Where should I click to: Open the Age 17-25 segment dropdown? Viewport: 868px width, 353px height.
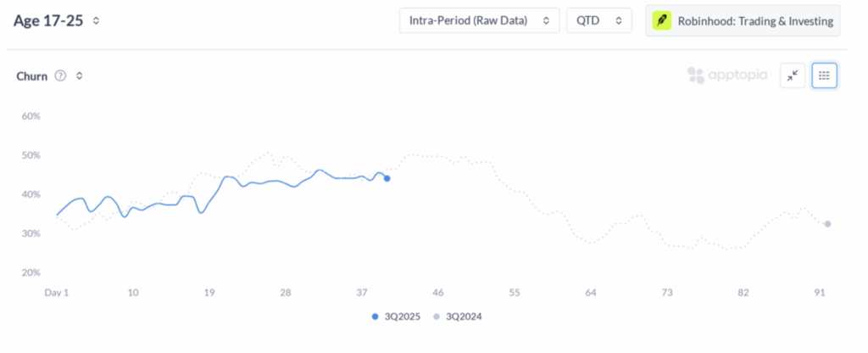pyautogui.click(x=96, y=21)
